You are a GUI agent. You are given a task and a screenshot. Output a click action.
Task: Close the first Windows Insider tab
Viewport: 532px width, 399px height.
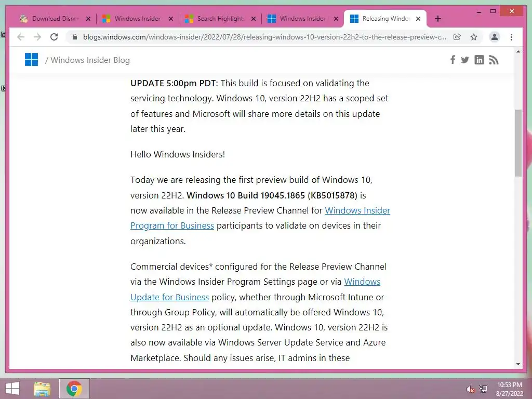click(171, 19)
